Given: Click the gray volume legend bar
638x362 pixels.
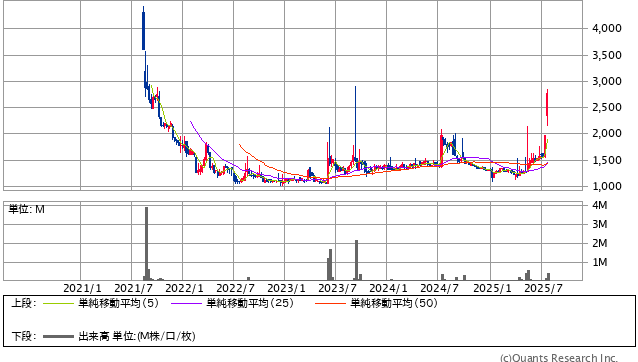Looking at the screenshot, I should tap(58, 336).
